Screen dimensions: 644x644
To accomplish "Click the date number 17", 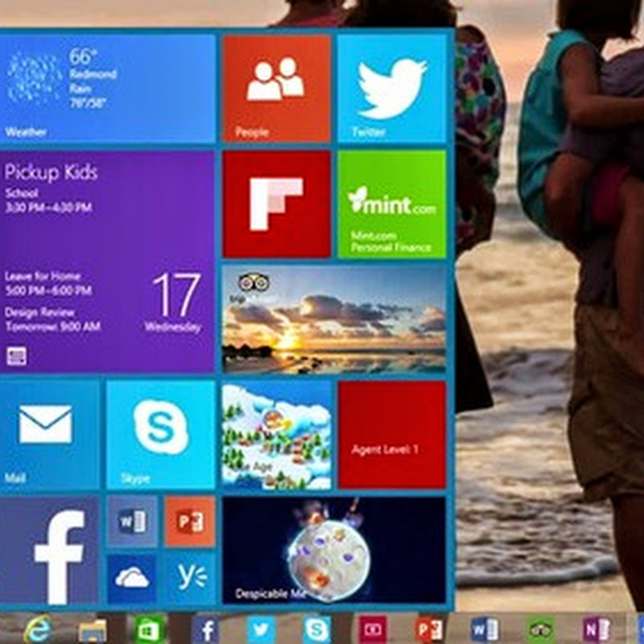I will pos(176,295).
